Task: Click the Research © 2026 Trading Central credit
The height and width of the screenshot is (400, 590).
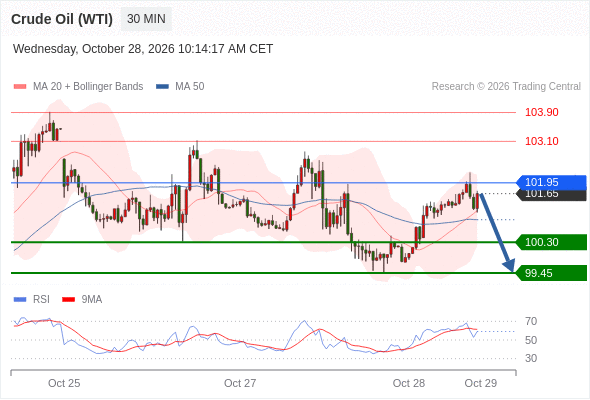Action: pos(506,87)
